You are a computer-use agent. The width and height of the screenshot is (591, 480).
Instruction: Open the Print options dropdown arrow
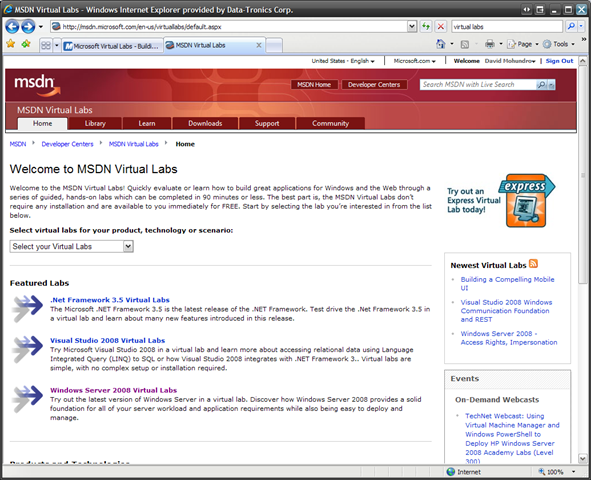click(501, 44)
